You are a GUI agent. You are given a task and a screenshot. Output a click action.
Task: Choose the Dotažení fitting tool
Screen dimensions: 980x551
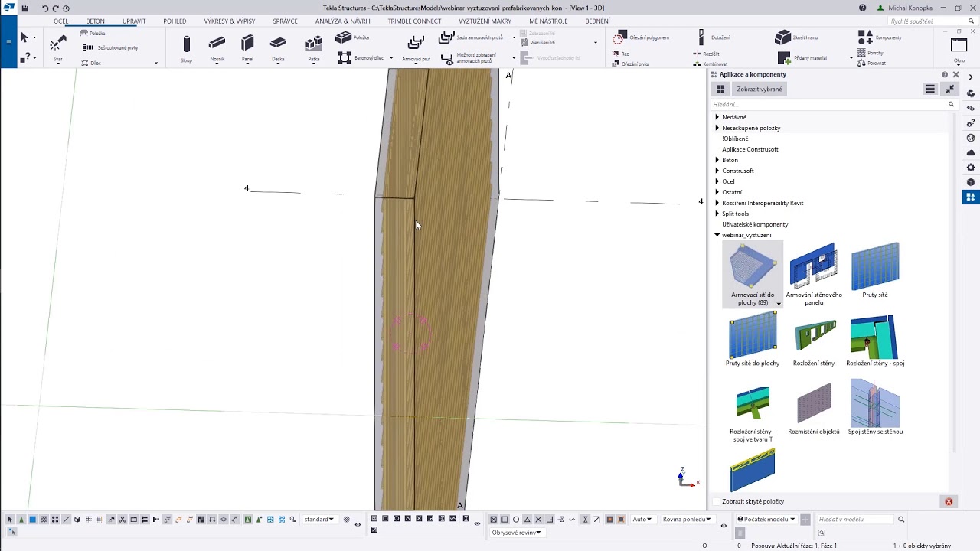tap(714, 37)
